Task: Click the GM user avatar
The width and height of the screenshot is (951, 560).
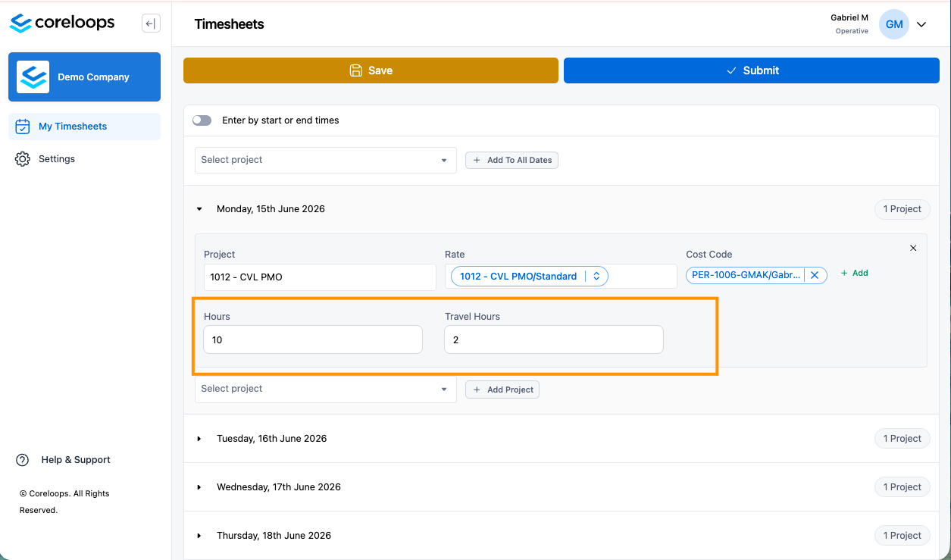Action: point(894,24)
